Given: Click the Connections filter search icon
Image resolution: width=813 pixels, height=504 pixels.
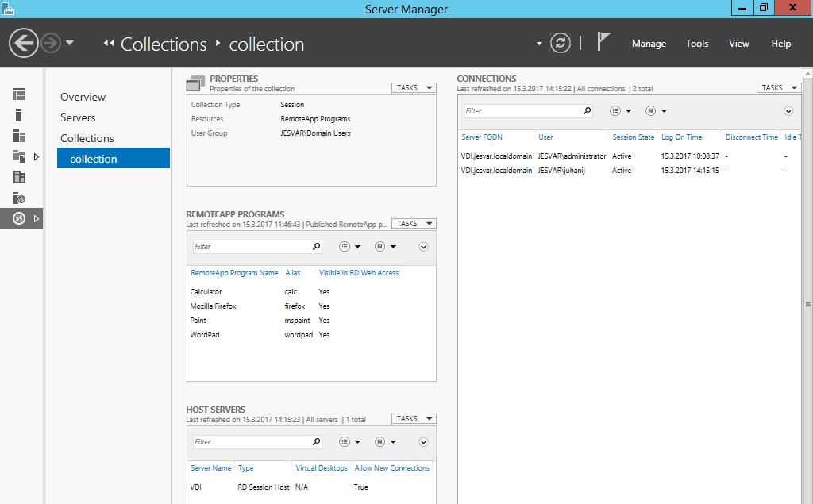Looking at the screenshot, I should 587,110.
